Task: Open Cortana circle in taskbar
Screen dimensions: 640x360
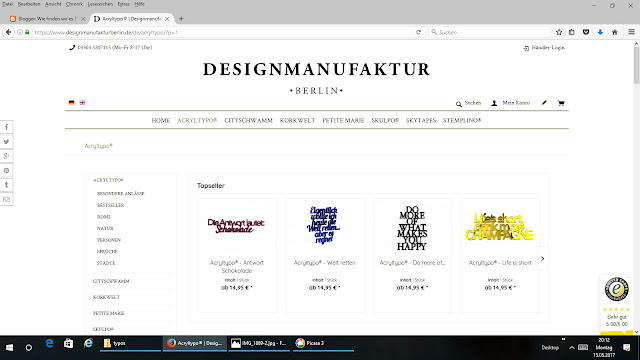Action: (29, 347)
